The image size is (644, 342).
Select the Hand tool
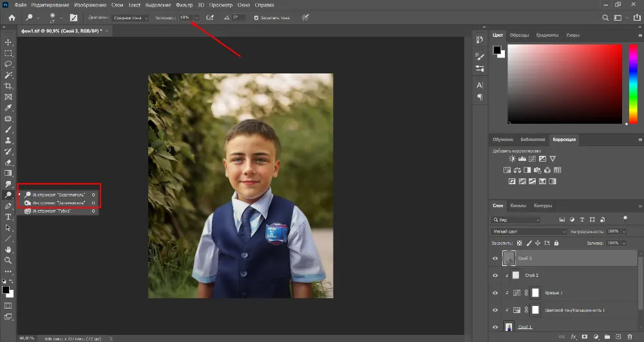click(x=8, y=249)
